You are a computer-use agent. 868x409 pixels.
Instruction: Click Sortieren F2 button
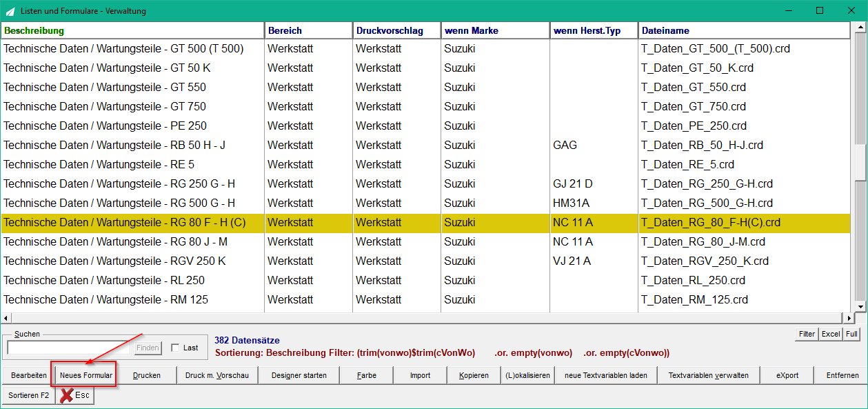pos(29,395)
